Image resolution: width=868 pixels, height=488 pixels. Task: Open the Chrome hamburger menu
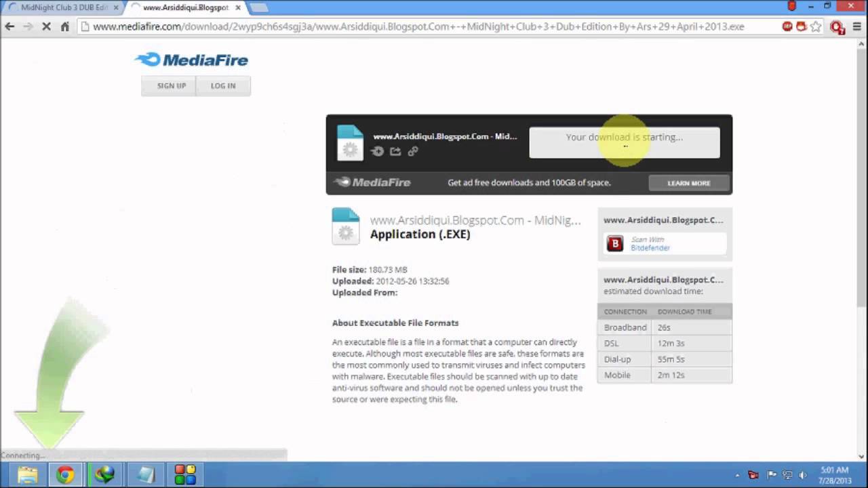(x=856, y=26)
